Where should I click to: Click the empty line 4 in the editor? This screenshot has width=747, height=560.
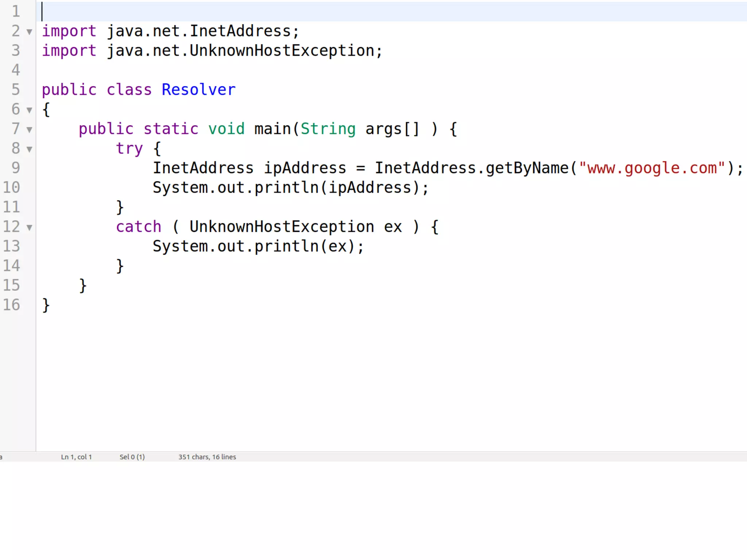219,70
